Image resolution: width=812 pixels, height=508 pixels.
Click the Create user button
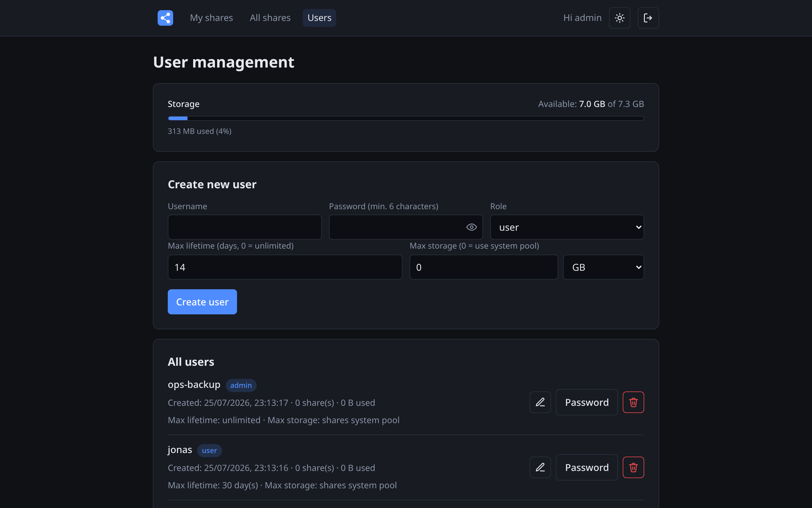(x=202, y=302)
